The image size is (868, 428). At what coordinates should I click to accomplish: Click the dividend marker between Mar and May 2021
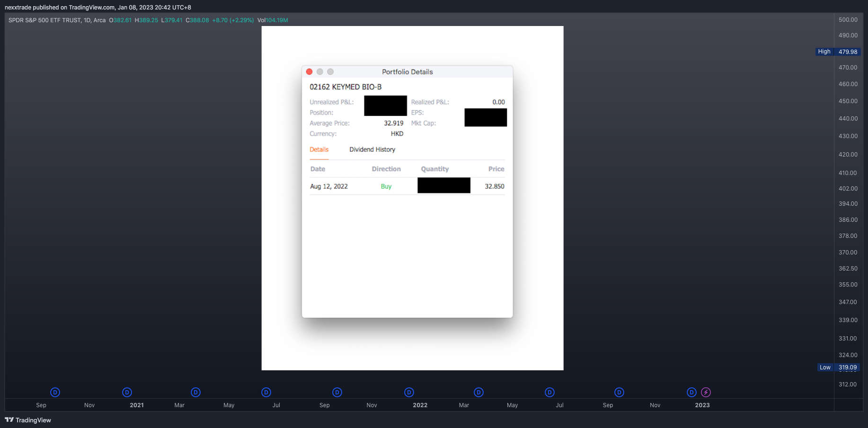point(195,392)
